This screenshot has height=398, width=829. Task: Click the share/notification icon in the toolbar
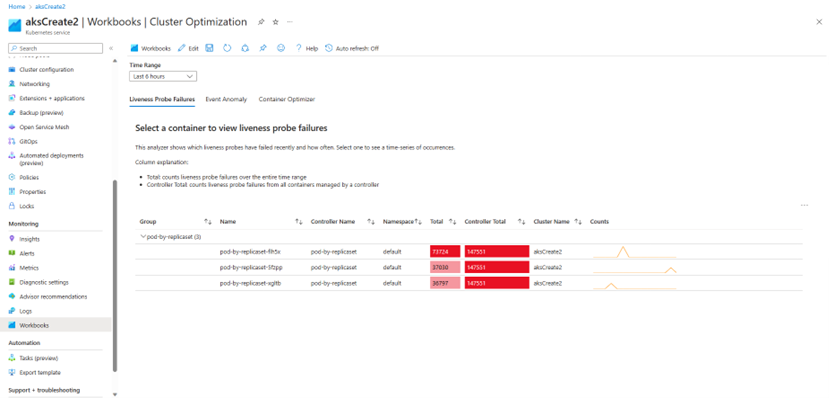(x=245, y=48)
